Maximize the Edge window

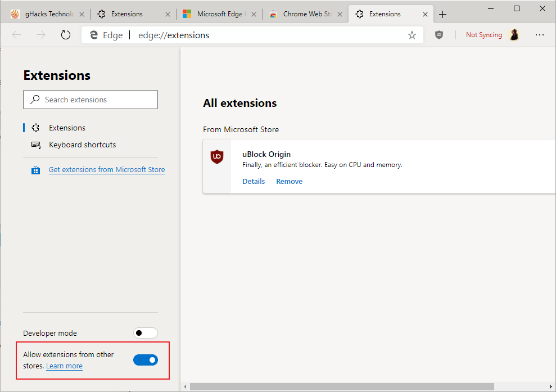(x=517, y=8)
